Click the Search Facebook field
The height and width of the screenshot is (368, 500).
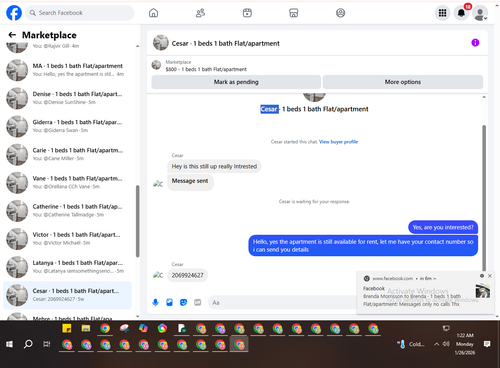coord(80,13)
